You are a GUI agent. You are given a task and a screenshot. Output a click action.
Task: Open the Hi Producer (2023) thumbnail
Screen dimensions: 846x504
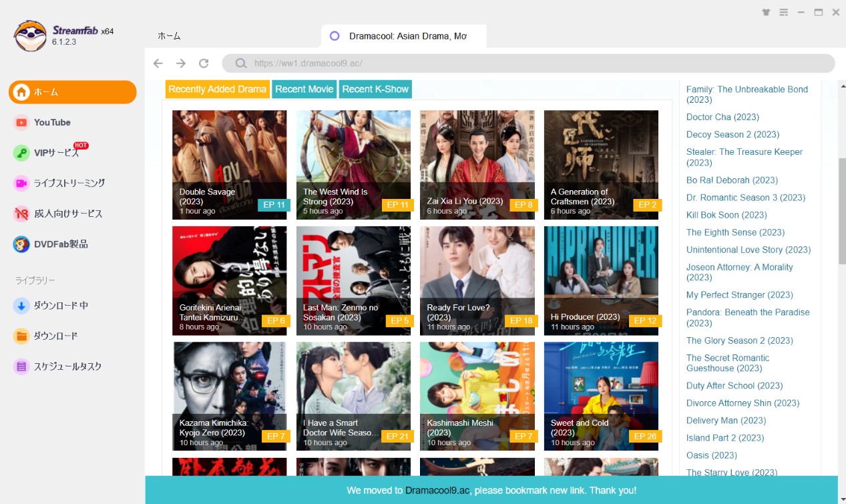pyautogui.click(x=602, y=280)
